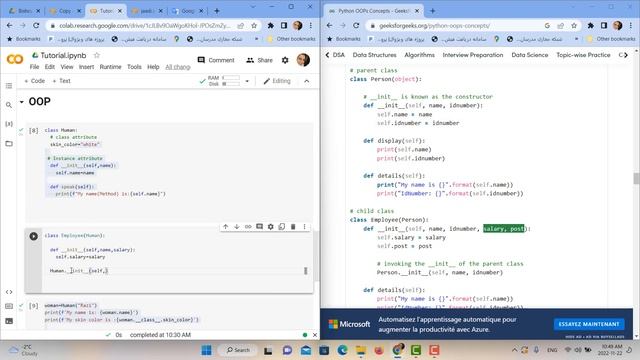Click the GeeksforGeeks page vertical scrollbar
Viewport: 640px width, 360px height.
click(x=636, y=178)
